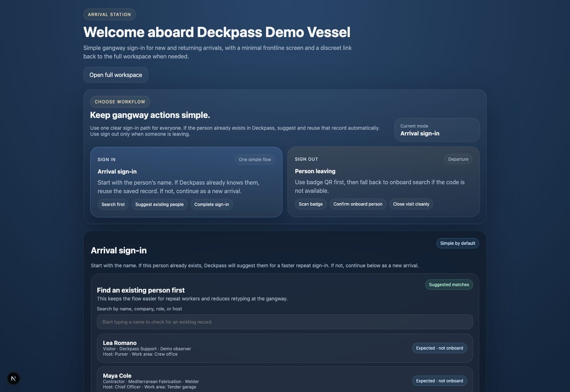This screenshot has height=392, width=570.
Task: Click the Confirm onboard person chip
Action: click(x=358, y=204)
